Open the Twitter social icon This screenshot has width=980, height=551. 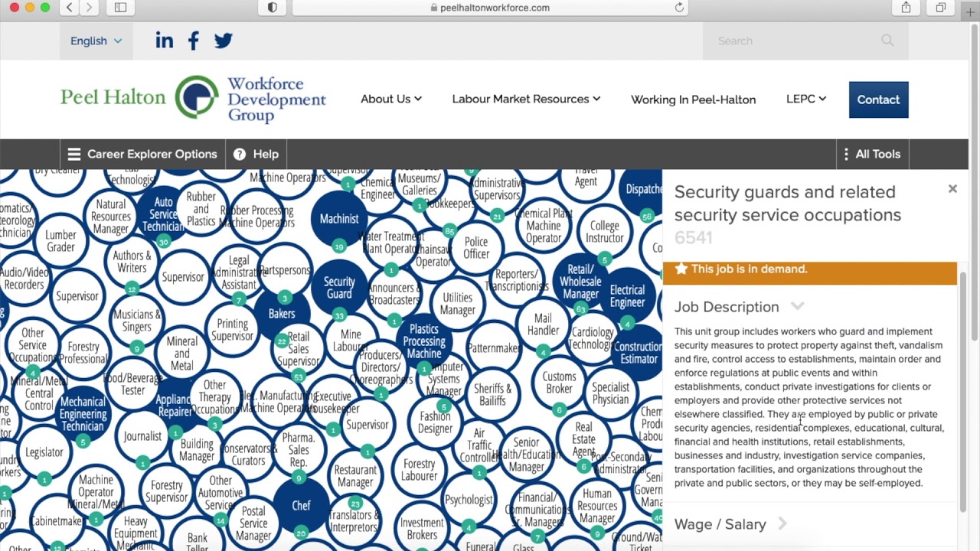click(x=223, y=41)
